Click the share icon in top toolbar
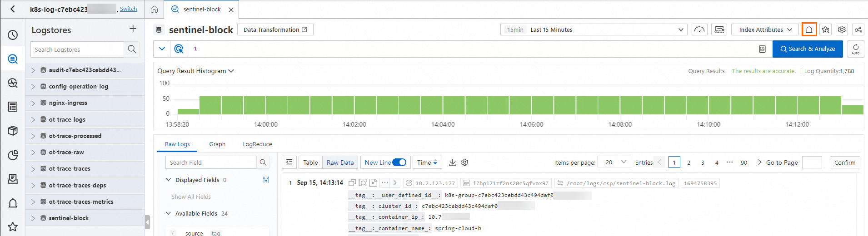The image size is (868, 236). click(858, 29)
